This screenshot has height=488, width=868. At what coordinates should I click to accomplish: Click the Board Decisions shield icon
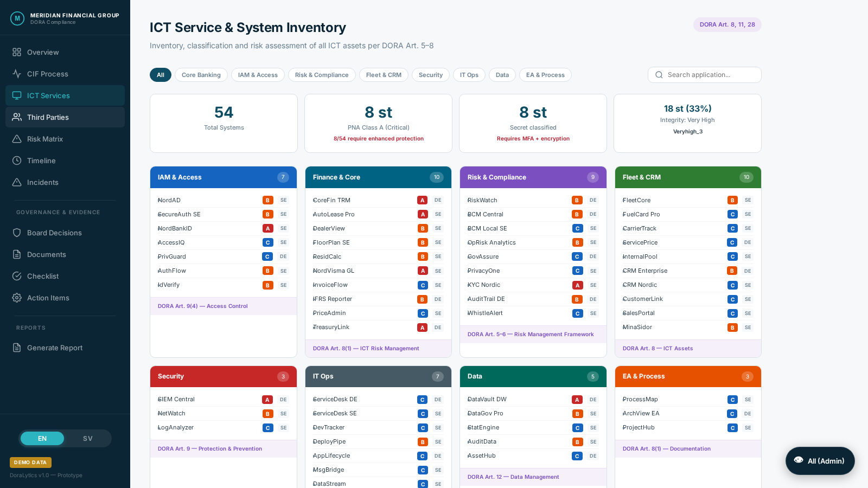17,233
